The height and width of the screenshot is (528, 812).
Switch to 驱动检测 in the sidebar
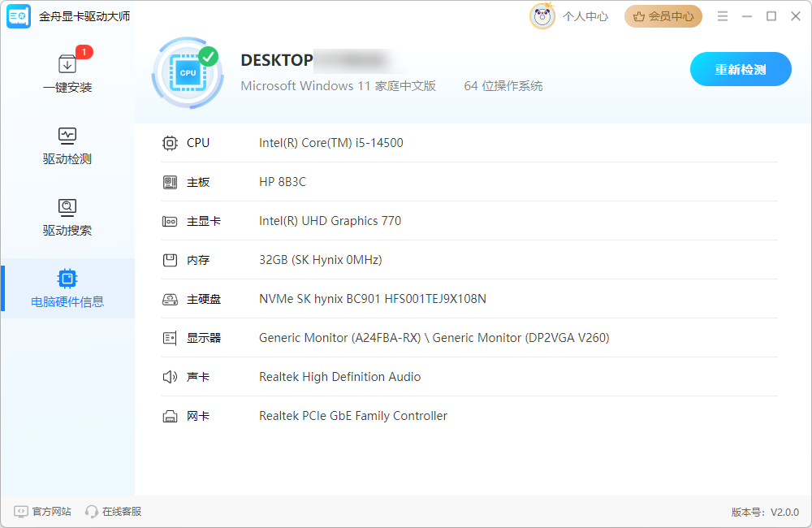(67, 146)
